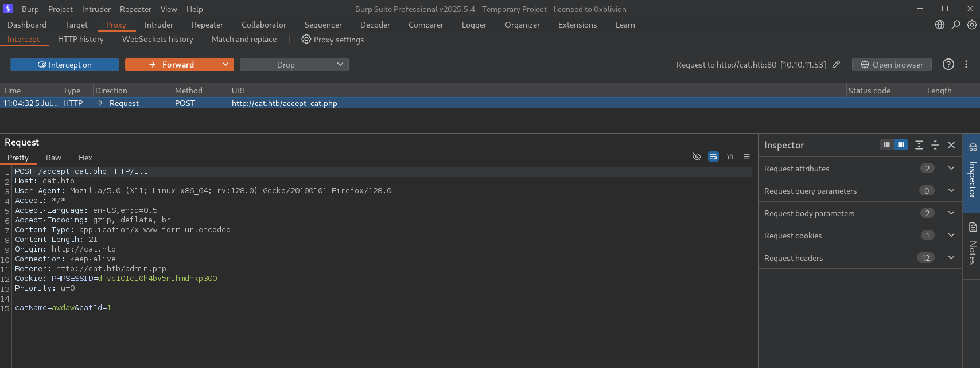Sort table by Time column header
980x368 pixels.
click(x=30, y=91)
